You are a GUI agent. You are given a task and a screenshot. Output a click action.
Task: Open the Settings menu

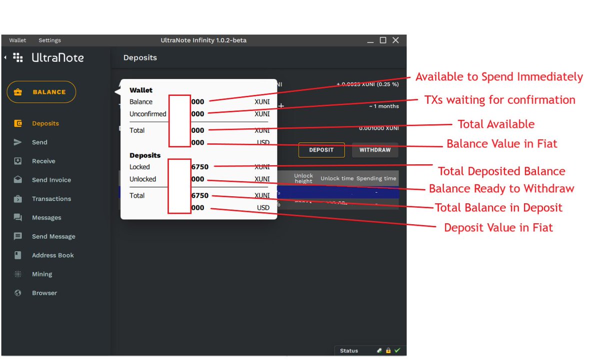point(49,40)
